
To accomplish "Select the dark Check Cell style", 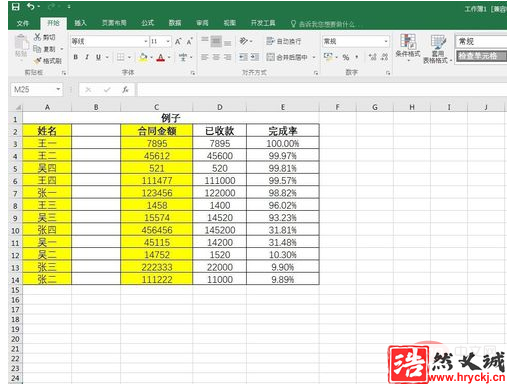I will coord(481,56).
